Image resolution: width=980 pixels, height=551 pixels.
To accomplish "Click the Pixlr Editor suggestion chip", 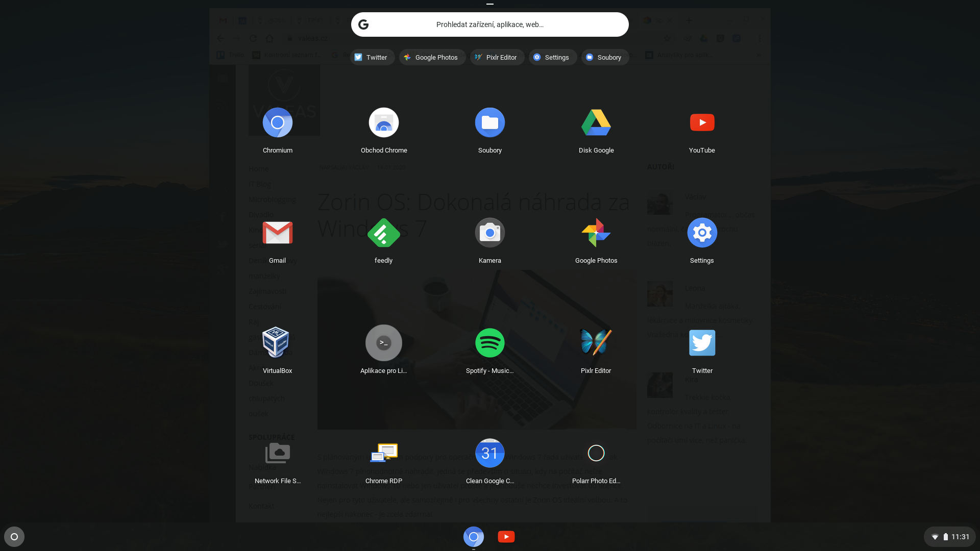I will (x=497, y=57).
